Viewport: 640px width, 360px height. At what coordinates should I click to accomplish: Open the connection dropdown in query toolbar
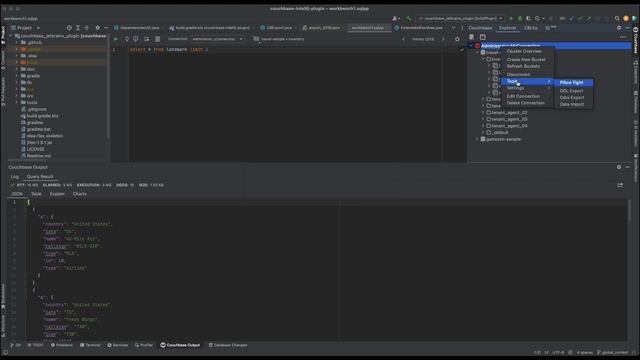pyautogui.click(x=218, y=39)
